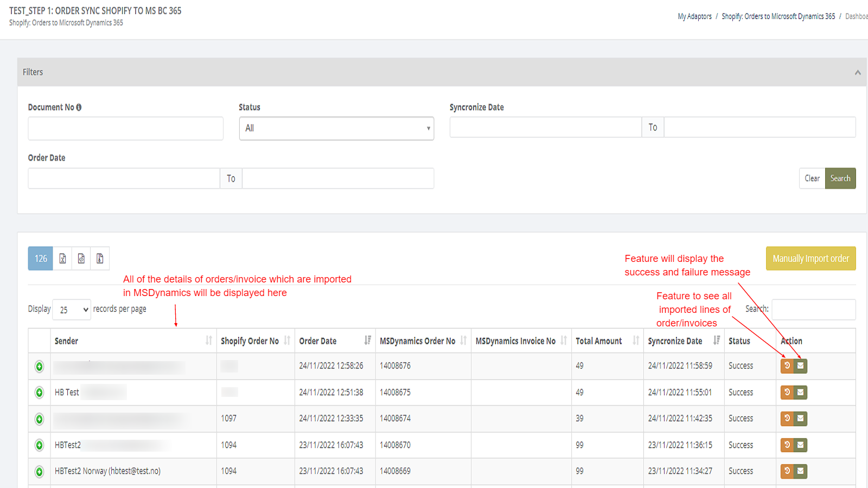Click history icon for order 14008676
The image size is (868, 488).
tap(787, 366)
